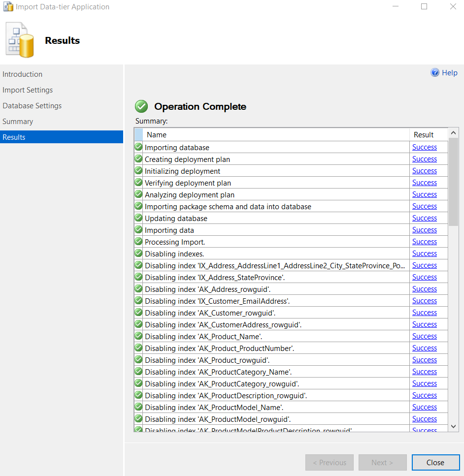Click the database wizard icon beside Results

pos(20,40)
